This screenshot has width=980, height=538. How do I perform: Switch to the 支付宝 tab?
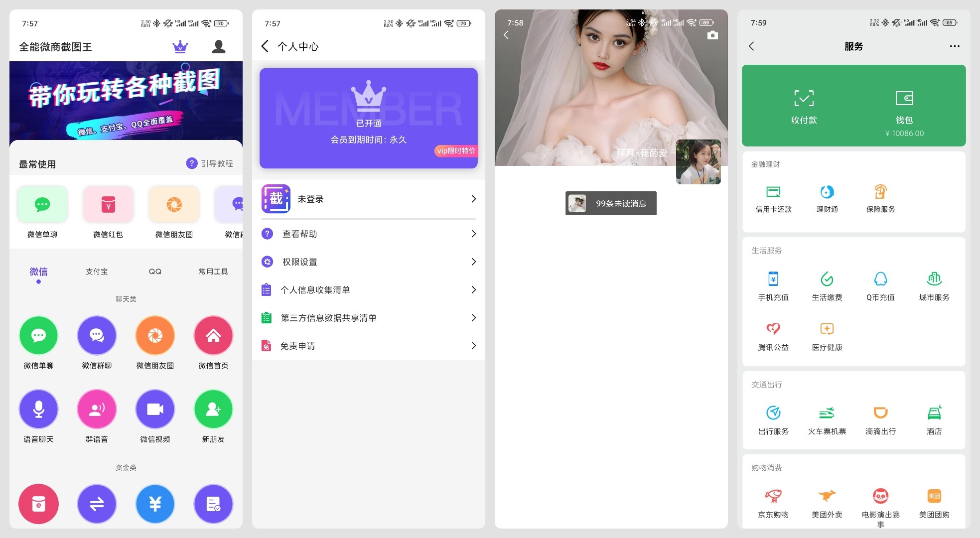point(97,271)
